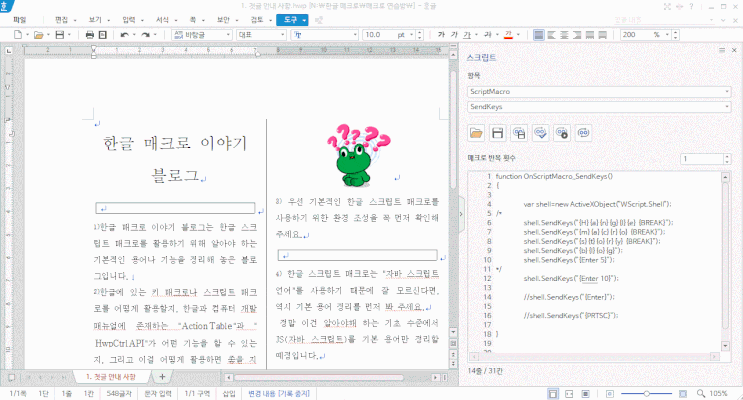Apply distribute alignment icon

tap(590, 35)
